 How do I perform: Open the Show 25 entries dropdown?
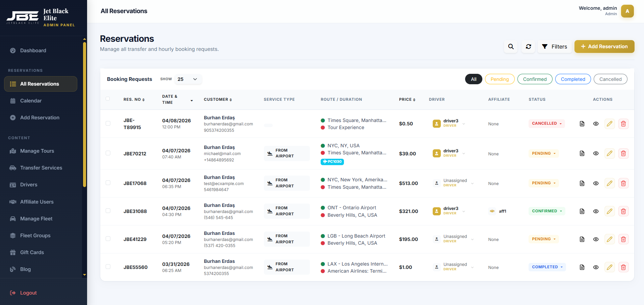pyautogui.click(x=187, y=79)
